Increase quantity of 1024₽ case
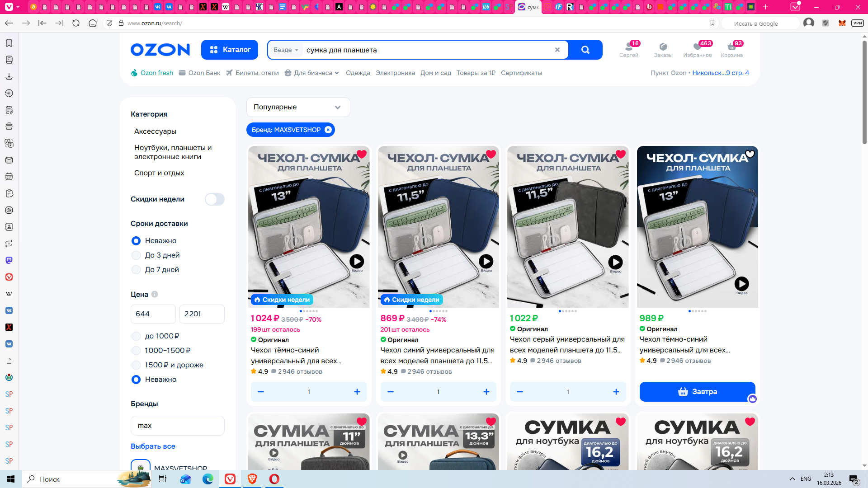Image resolution: width=868 pixels, height=488 pixels. point(357,392)
